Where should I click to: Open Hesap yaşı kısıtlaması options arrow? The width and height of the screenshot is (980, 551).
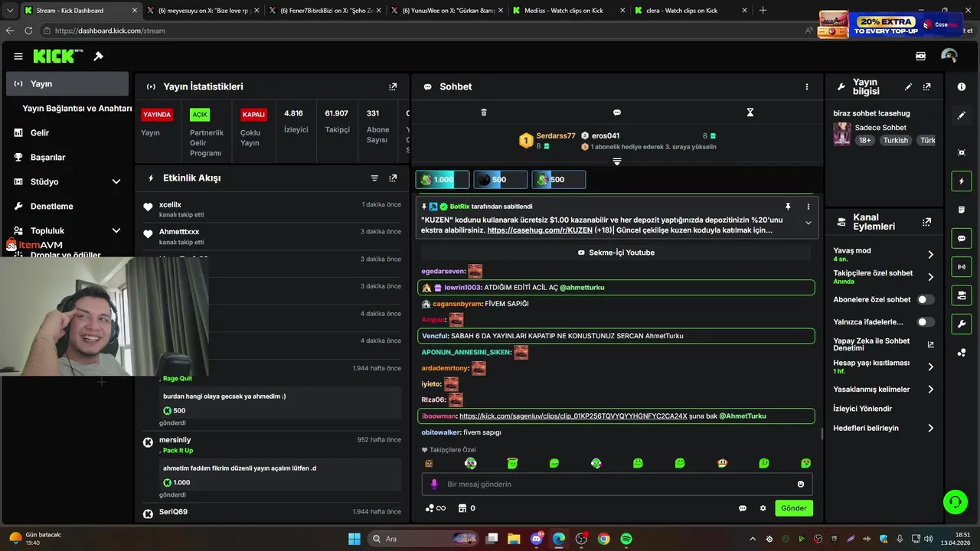tap(931, 367)
